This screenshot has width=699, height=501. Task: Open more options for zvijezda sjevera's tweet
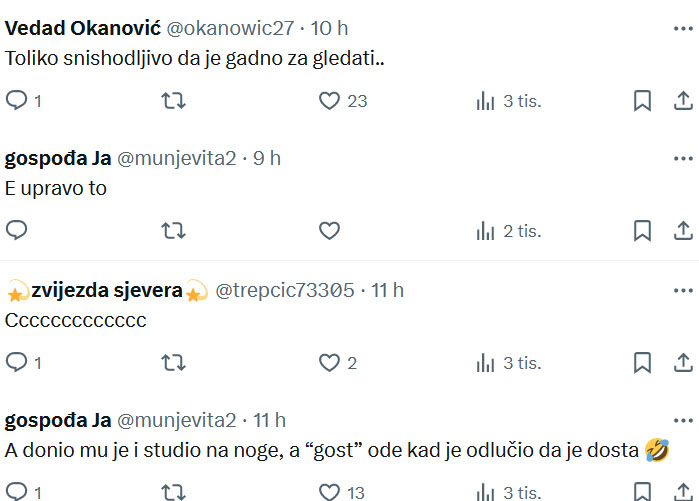coord(683,291)
